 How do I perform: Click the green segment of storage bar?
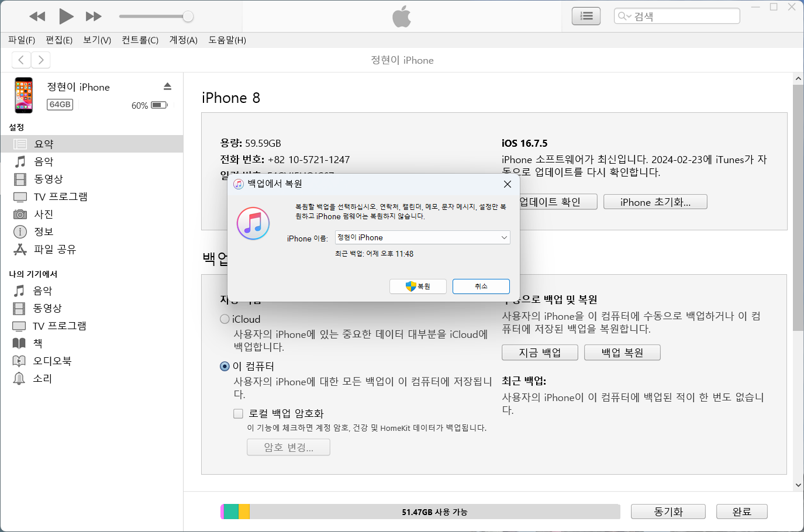231,512
